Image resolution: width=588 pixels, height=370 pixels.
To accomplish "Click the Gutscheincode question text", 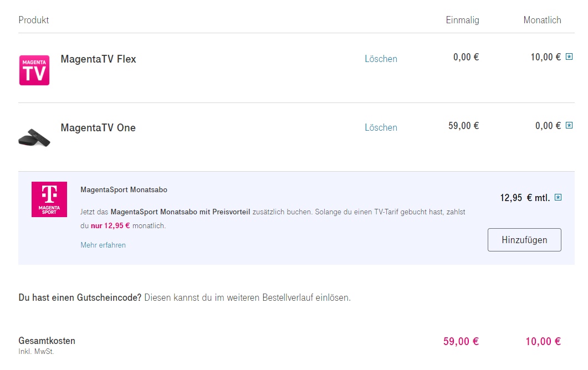I will [x=81, y=297].
